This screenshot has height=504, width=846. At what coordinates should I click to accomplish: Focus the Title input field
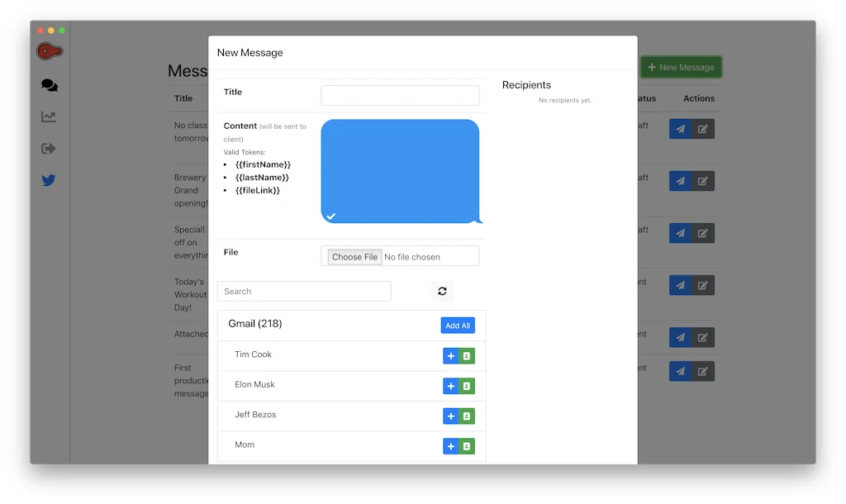click(400, 96)
